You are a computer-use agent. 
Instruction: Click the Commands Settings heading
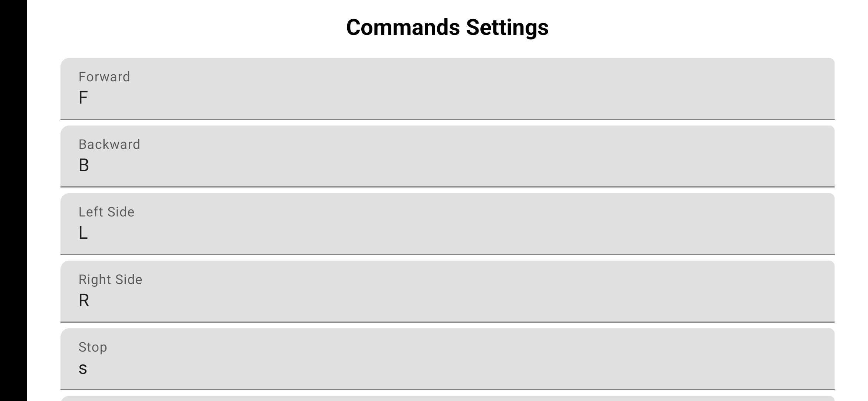click(447, 27)
